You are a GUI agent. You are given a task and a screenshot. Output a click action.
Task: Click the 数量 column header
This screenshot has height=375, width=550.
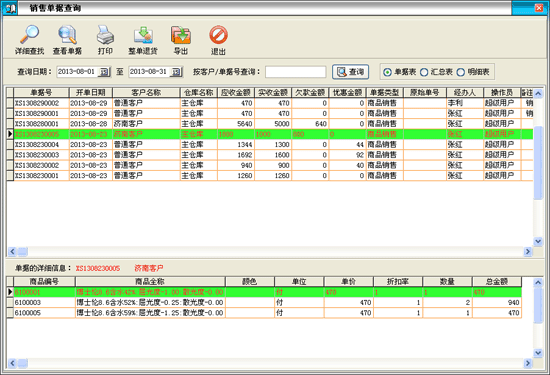447,281
